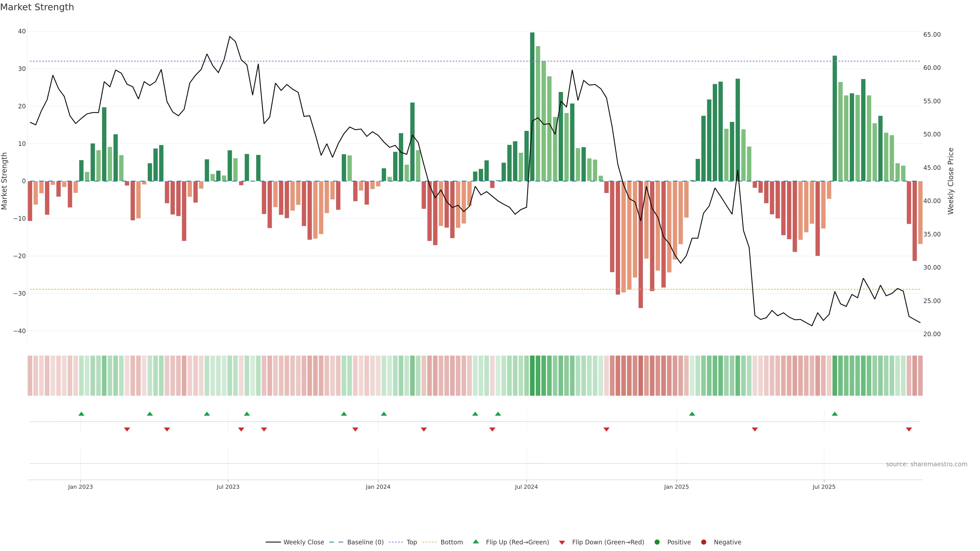Click the dark green heatmap strip cell at Jul 2024
Viewport: 980px width, 551px height.
[x=532, y=376]
